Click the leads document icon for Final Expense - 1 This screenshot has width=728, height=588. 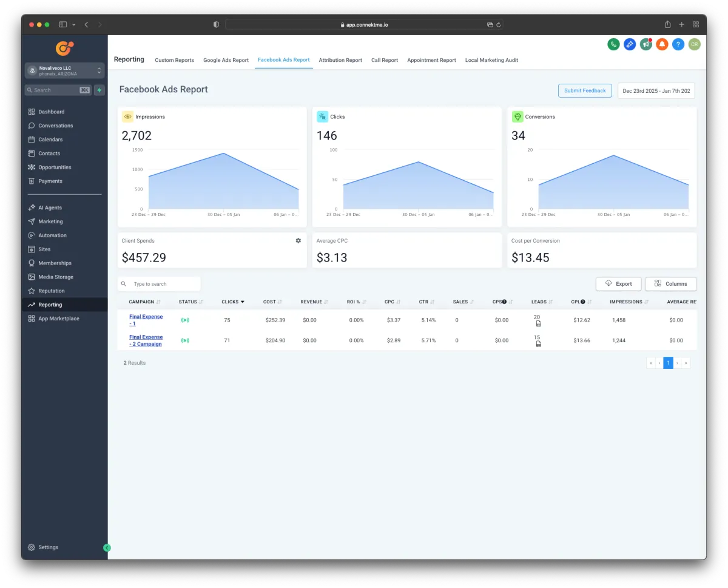coord(538,324)
